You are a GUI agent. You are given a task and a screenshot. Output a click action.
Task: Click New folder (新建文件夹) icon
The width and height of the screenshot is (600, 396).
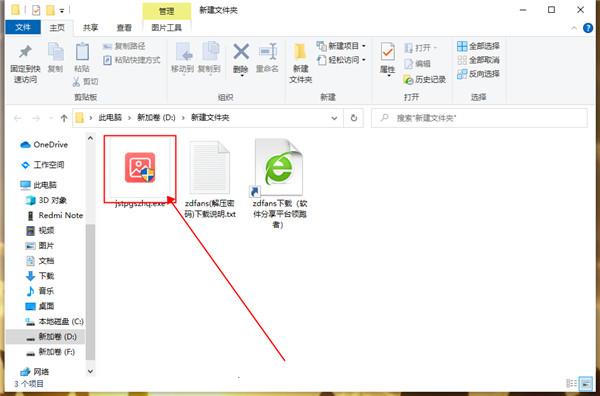300,53
